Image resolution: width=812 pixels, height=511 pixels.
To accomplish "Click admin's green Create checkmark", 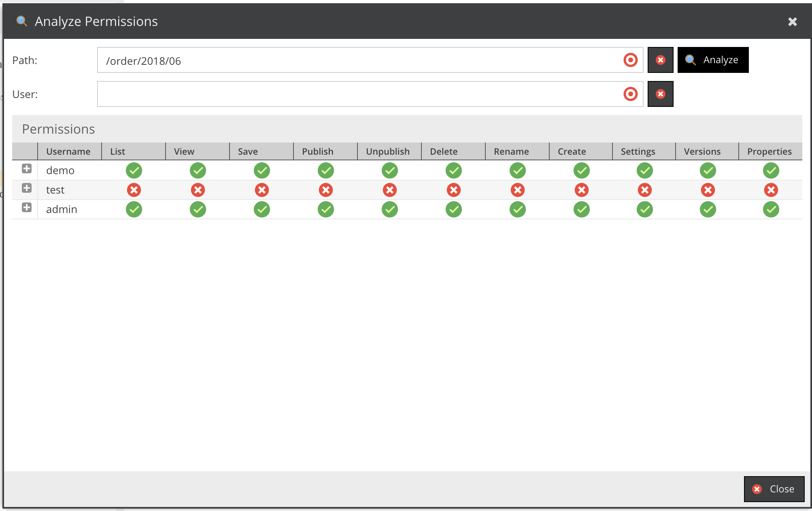I will tap(582, 209).
